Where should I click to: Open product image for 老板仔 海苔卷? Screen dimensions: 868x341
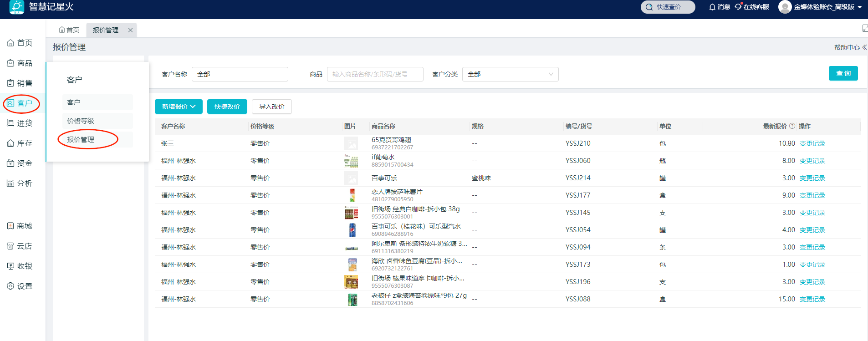[352, 299]
